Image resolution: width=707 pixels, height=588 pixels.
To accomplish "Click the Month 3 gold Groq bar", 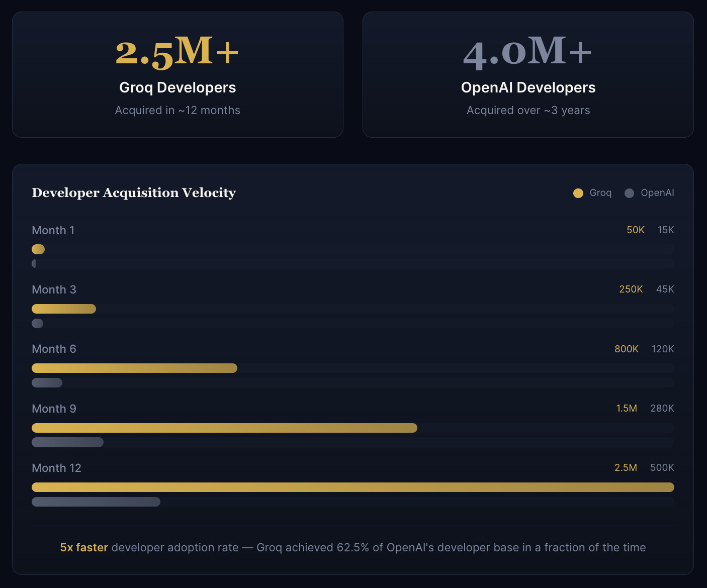I will click(x=64, y=309).
